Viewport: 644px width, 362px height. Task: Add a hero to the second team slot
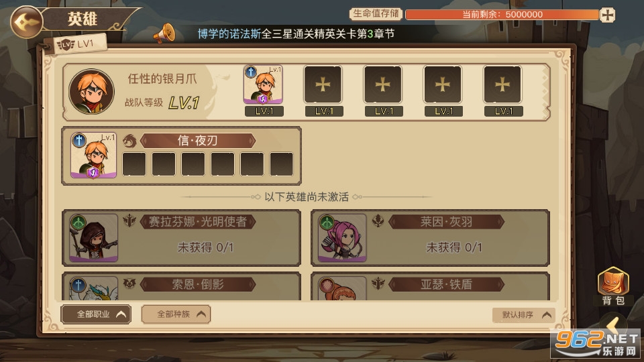tap(323, 84)
